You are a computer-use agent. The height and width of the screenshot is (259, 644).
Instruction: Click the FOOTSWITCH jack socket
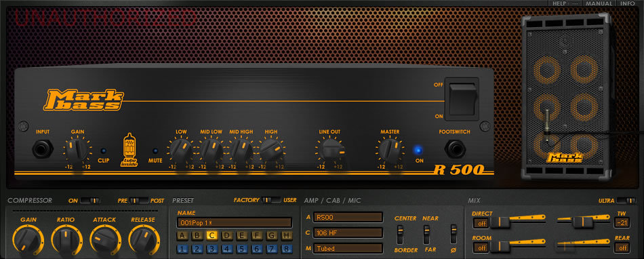point(455,149)
